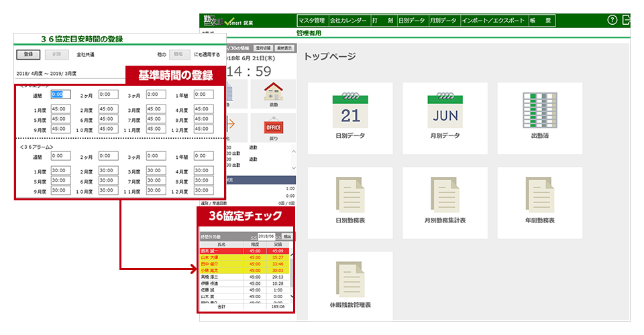This screenshot has width=644, height=335.
Task: Click the 限度 column header
Action: point(255,245)
